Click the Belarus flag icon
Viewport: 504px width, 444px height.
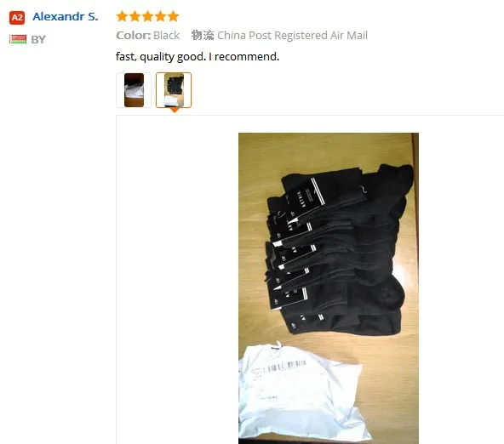(x=18, y=39)
